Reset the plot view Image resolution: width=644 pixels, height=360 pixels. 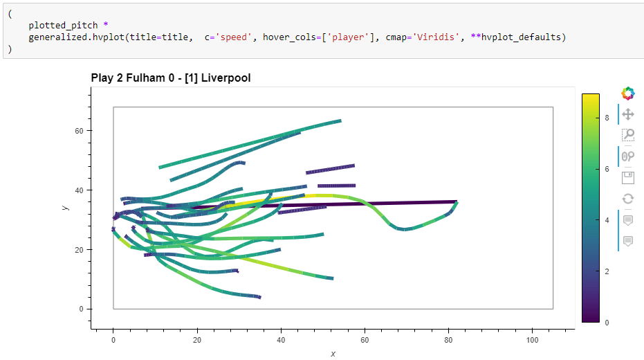(628, 199)
